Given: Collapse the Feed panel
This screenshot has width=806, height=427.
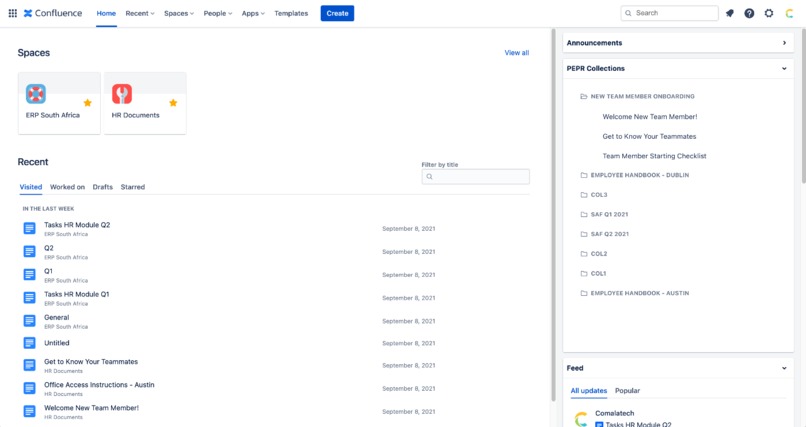Looking at the screenshot, I should point(784,368).
